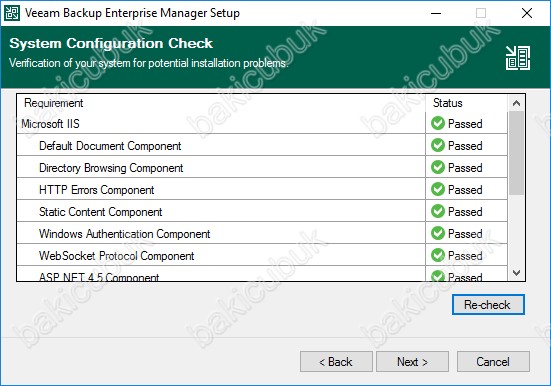
Task: Click the Passed status for Windows Authentication Component
Action: [465, 233]
